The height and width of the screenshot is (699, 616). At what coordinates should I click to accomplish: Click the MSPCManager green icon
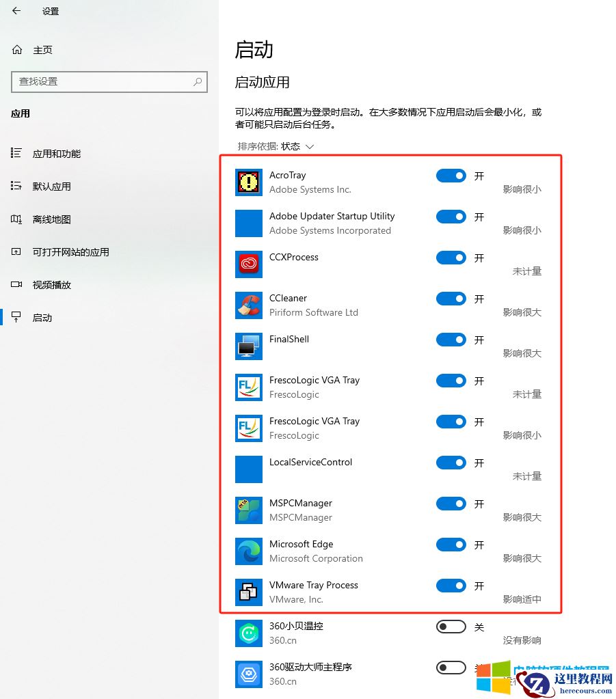pos(248,510)
